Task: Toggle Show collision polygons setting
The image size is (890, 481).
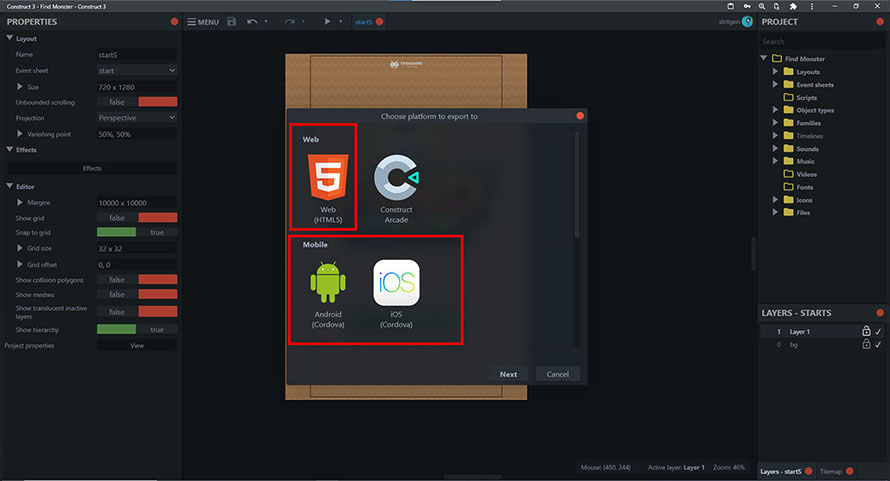Action: [137, 279]
